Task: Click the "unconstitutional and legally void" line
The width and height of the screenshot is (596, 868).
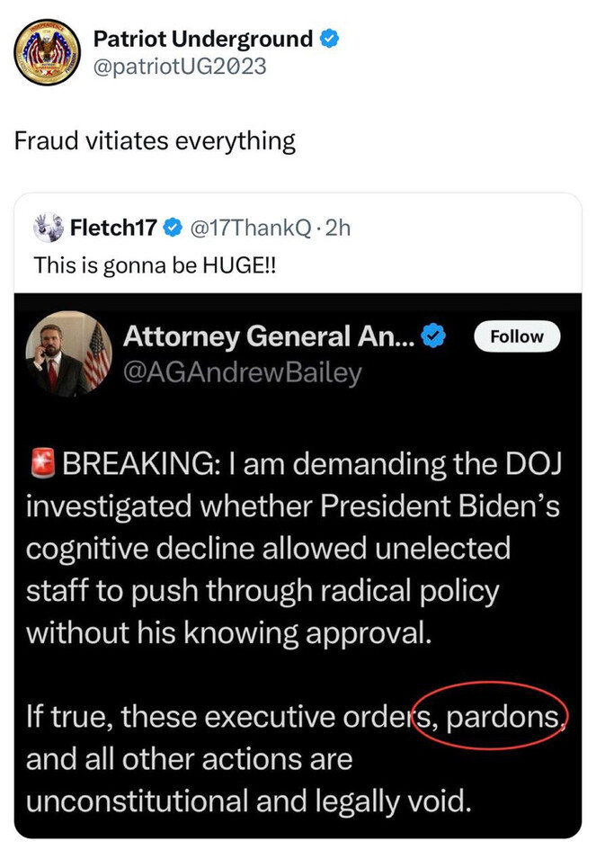Action: (248, 800)
